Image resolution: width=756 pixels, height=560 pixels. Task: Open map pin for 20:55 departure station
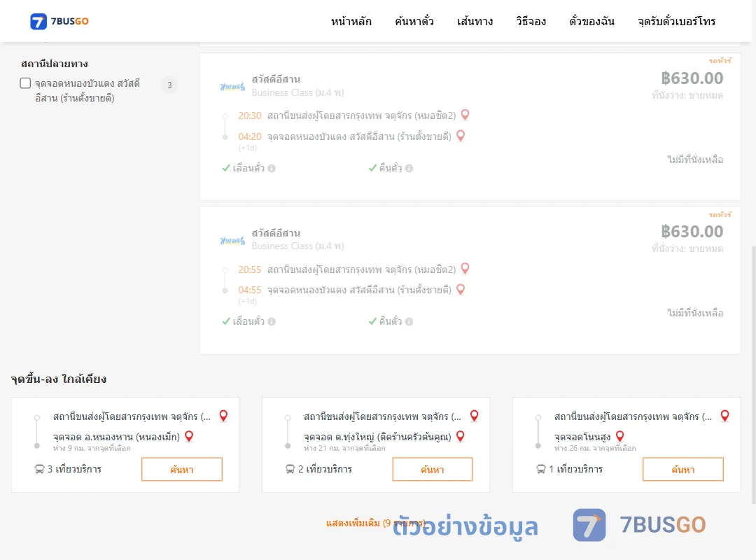tap(465, 269)
